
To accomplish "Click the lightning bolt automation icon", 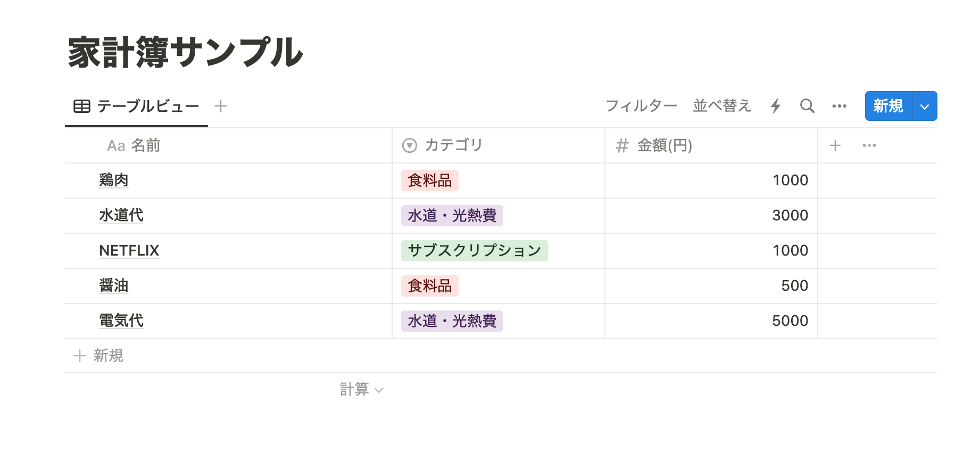I will [x=776, y=106].
